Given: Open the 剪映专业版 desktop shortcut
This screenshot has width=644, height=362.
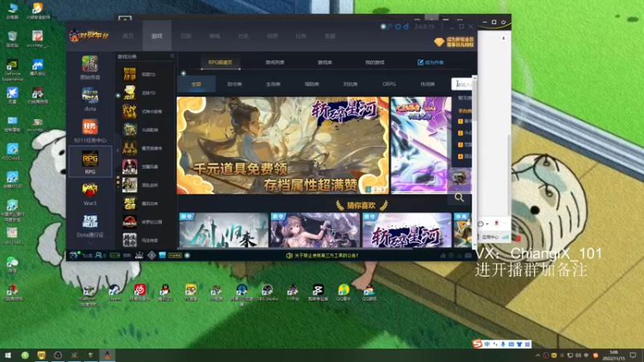Looking at the screenshot, I should (318, 293).
